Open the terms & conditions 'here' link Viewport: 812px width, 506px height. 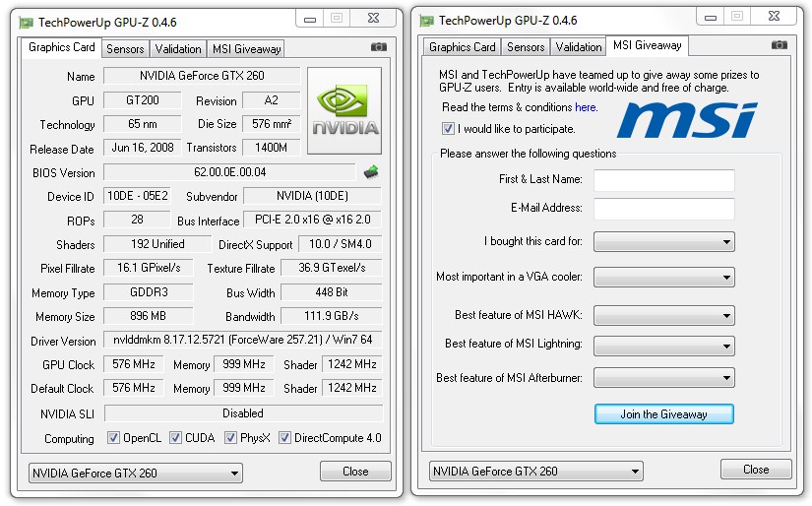(586, 107)
